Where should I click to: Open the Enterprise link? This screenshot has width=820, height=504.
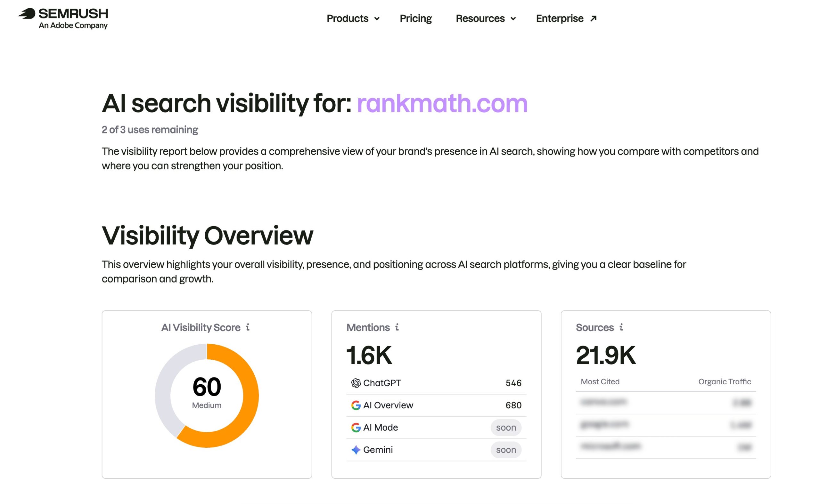tap(566, 18)
